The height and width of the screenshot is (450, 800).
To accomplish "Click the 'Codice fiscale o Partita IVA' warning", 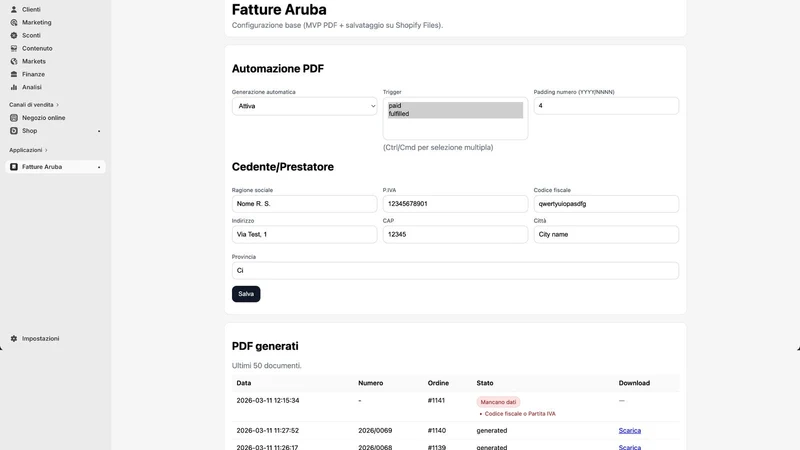I will click(520, 414).
